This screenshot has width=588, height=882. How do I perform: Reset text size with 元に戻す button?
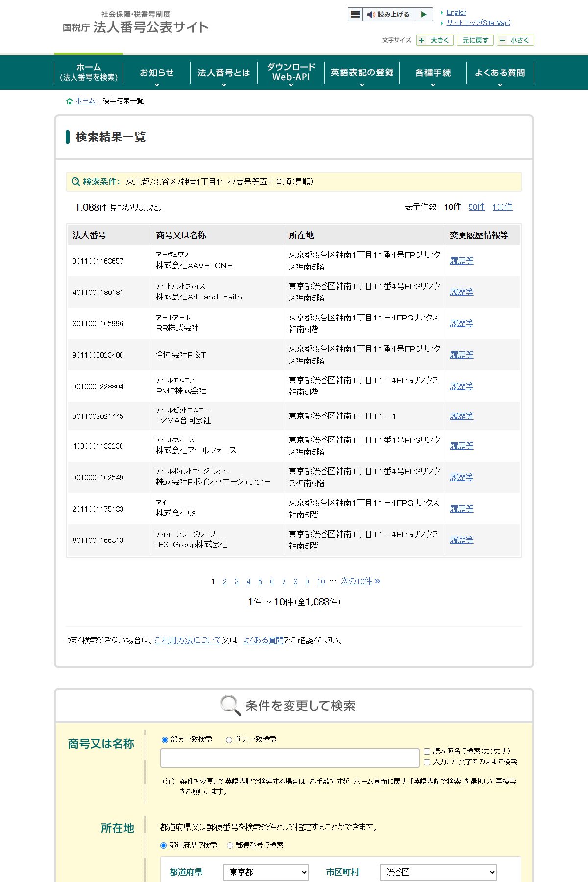475,40
